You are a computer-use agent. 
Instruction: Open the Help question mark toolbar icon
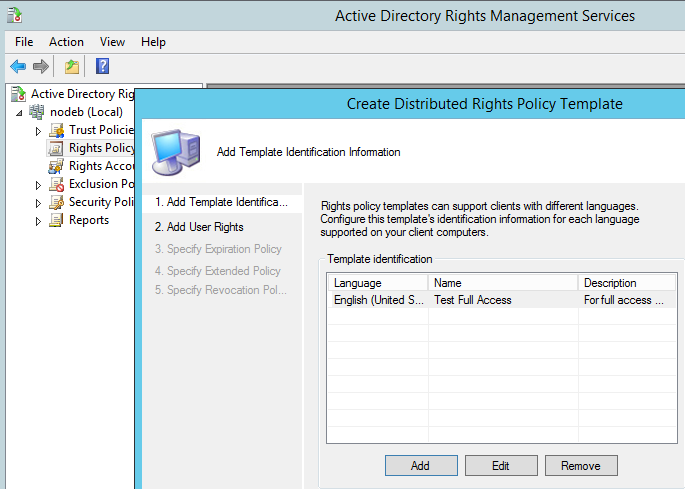point(102,66)
